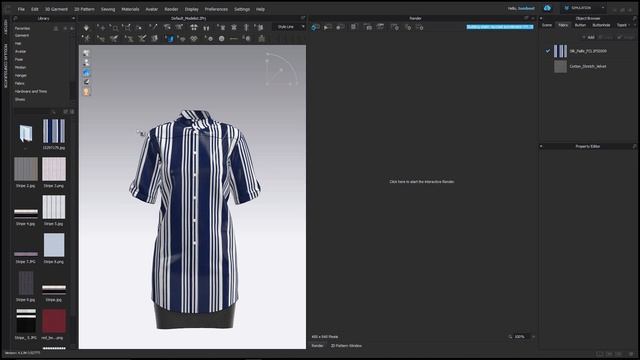Select the highlighted blue texture tool icon
640x360 pixels.
pyautogui.click(x=170, y=39)
